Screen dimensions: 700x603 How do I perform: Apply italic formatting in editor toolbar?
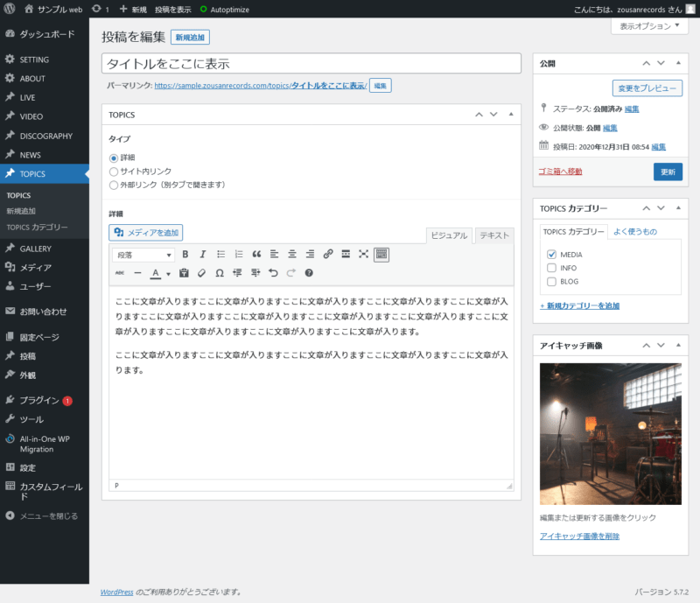202,255
